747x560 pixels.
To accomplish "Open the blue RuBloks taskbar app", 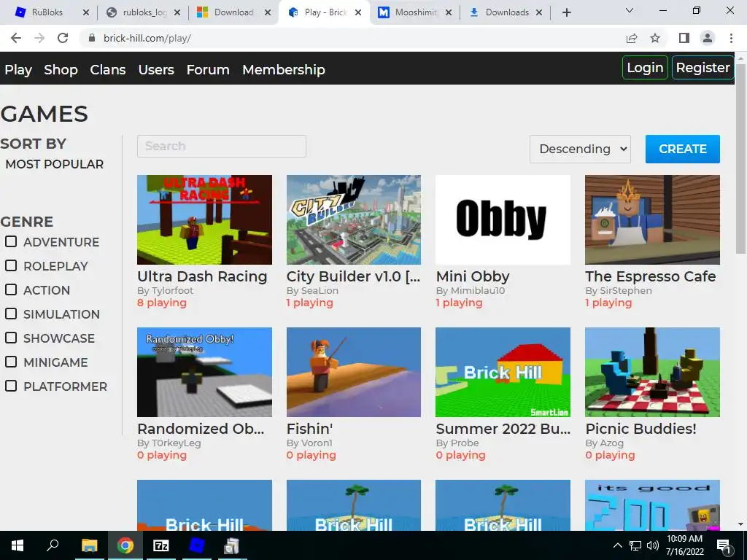I will pyautogui.click(x=197, y=545).
